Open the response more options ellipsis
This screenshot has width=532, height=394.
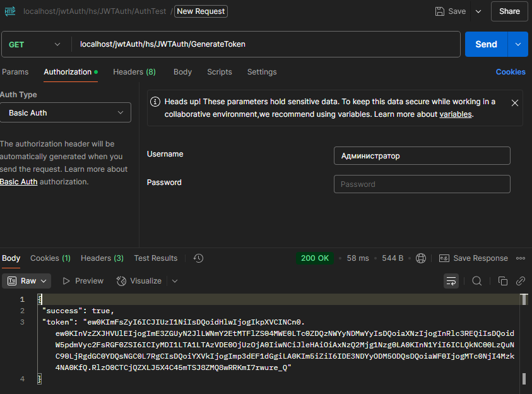tap(521, 258)
